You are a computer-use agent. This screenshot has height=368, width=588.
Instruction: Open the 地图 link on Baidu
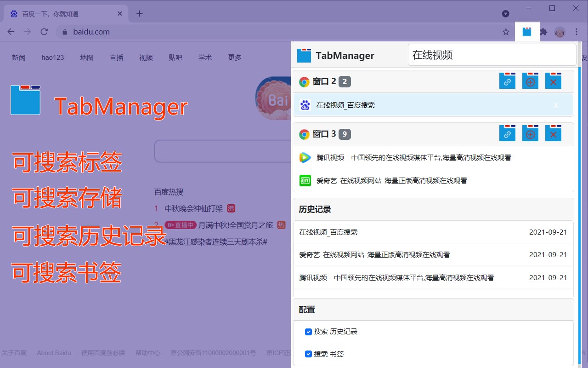[x=87, y=57]
